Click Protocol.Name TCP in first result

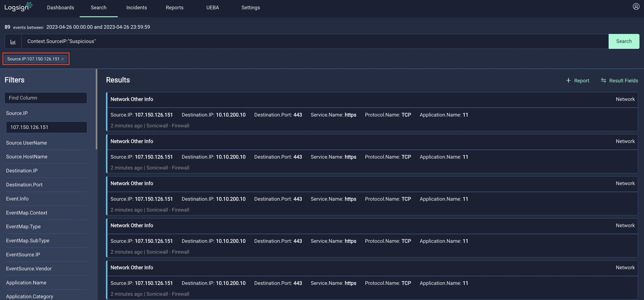point(406,115)
